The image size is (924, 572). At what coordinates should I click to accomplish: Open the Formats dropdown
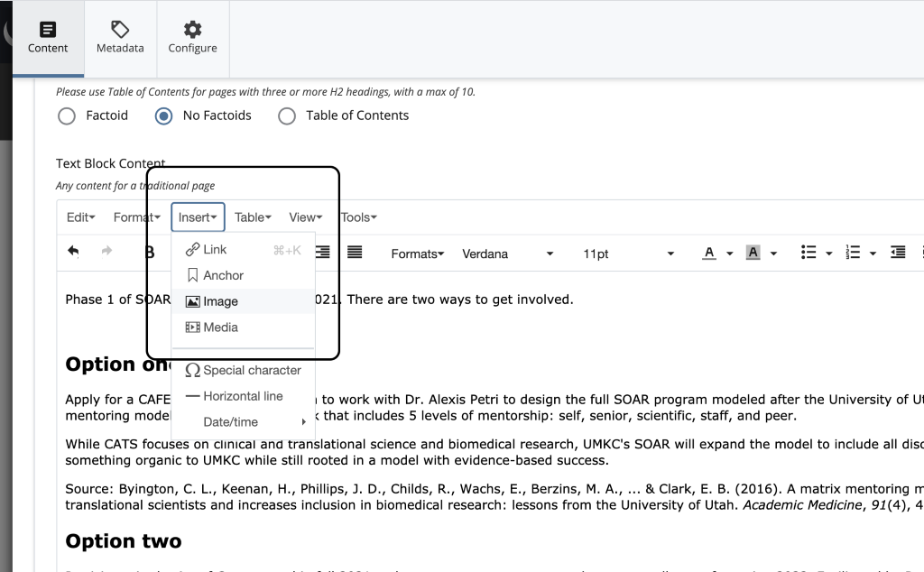[417, 254]
